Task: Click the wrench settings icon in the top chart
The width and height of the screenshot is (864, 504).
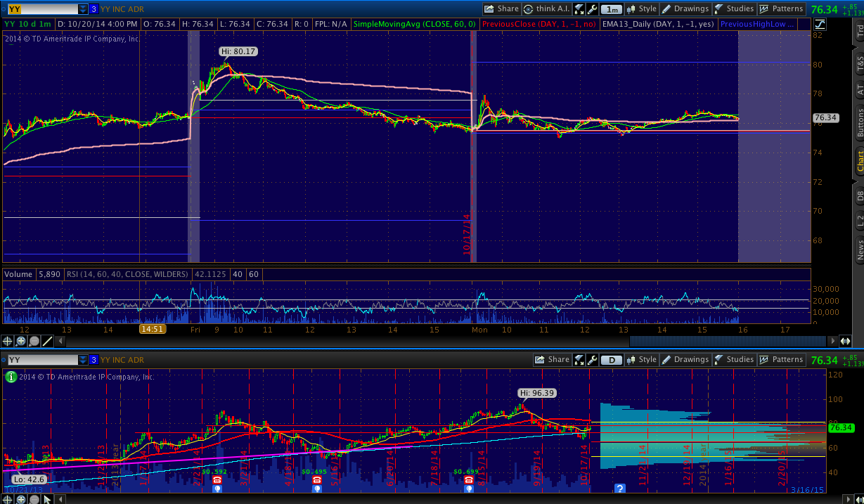Action: coord(592,9)
